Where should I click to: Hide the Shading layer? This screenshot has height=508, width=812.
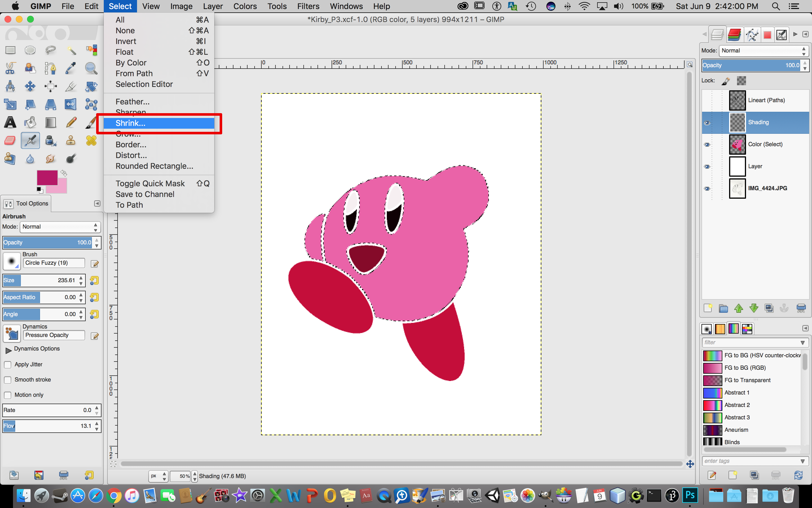coord(707,123)
